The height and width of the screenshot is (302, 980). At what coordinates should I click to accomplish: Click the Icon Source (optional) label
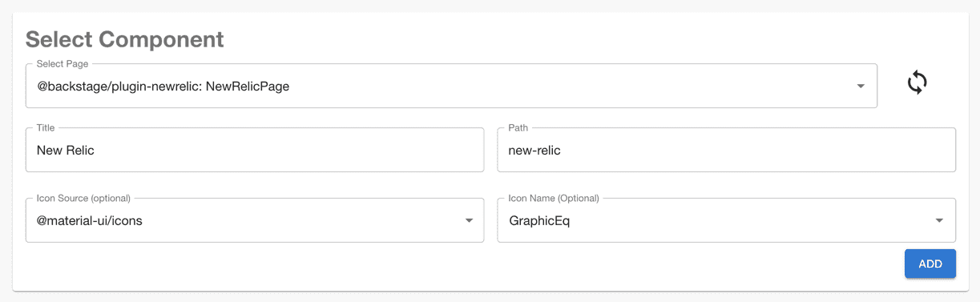83,198
